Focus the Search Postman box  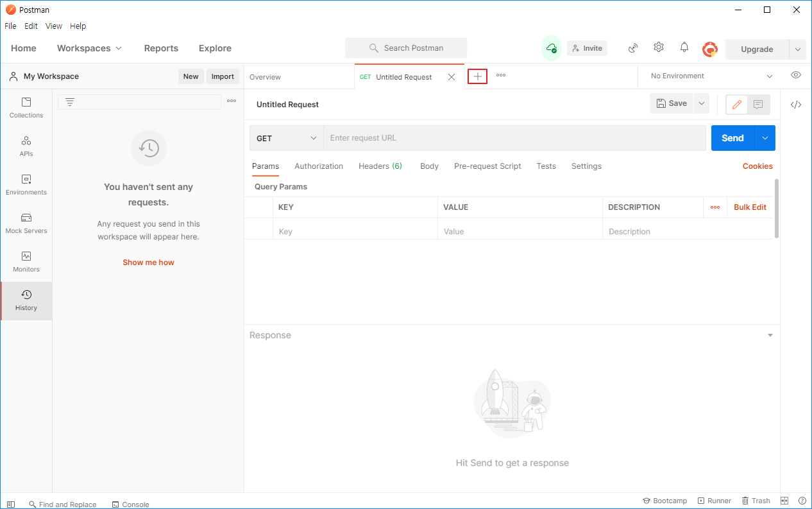(x=406, y=48)
